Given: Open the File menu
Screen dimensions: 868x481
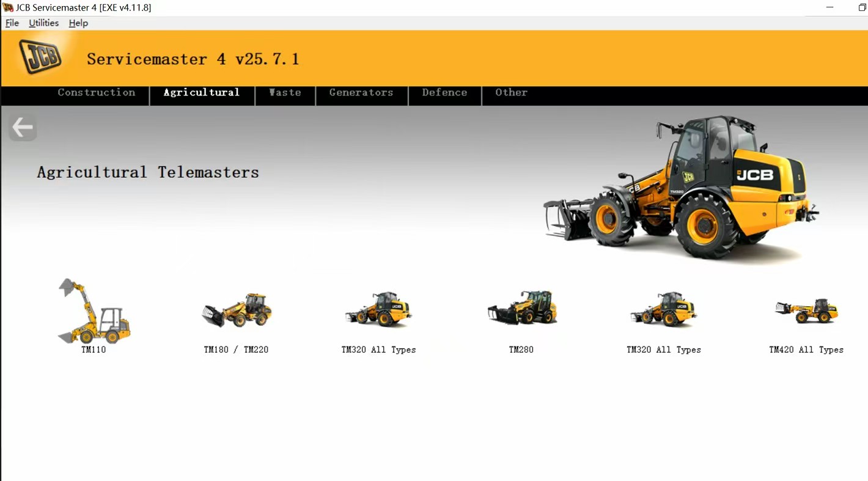Looking at the screenshot, I should tap(12, 23).
